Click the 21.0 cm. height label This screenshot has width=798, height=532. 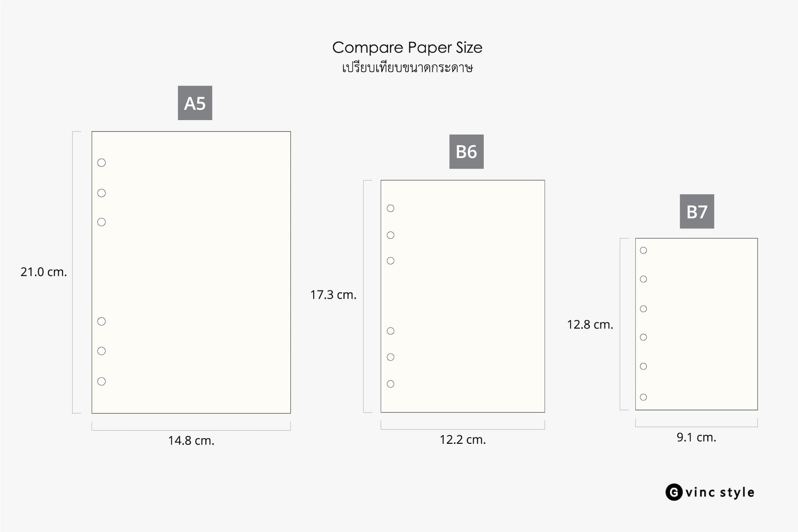[43, 272]
